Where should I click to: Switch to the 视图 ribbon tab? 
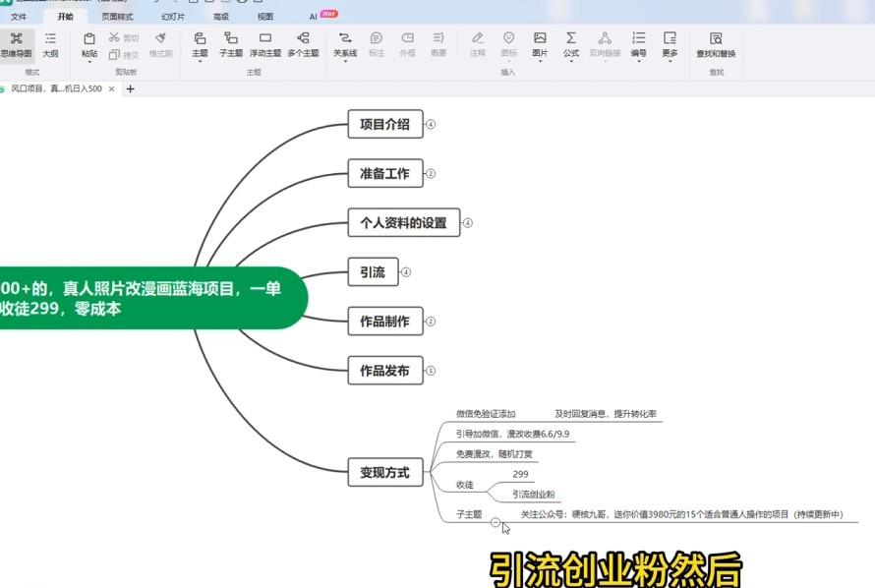tap(265, 17)
